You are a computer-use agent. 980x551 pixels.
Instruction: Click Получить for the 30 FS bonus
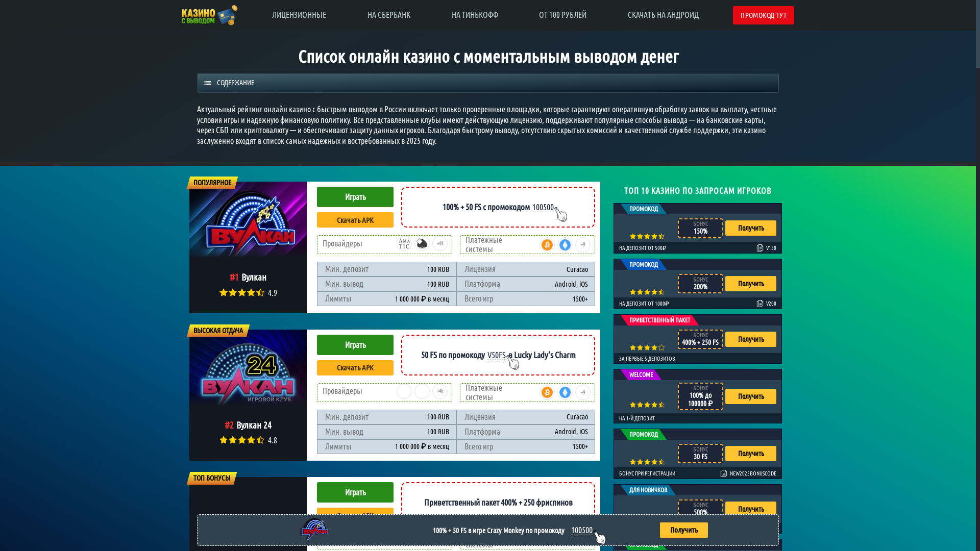751,454
